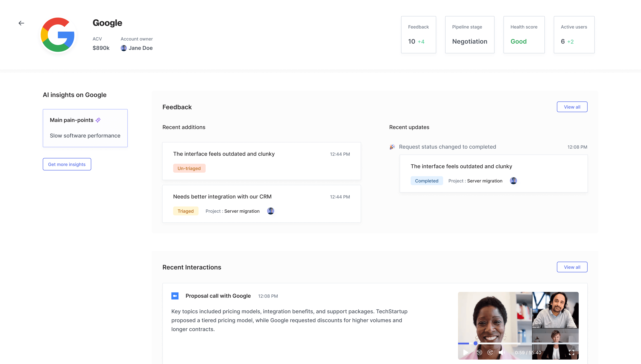This screenshot has width=641, height=364.
Task: Enter fullscreen on the call video
Action: point(572,352)
